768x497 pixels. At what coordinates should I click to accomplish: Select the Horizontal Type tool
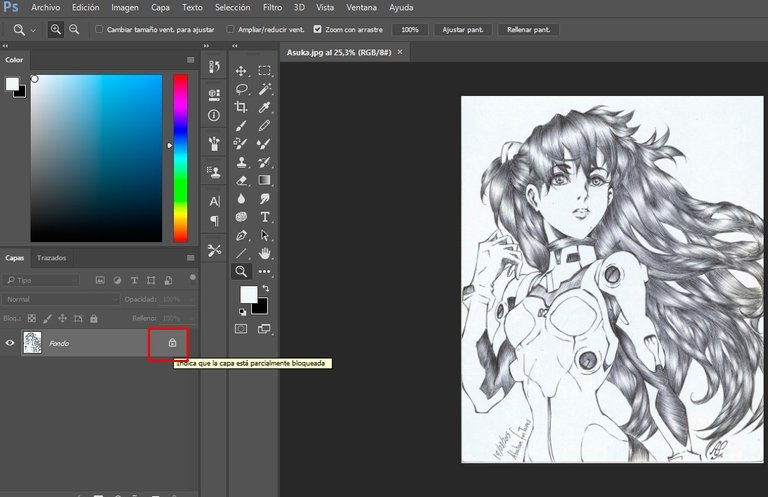264,217
